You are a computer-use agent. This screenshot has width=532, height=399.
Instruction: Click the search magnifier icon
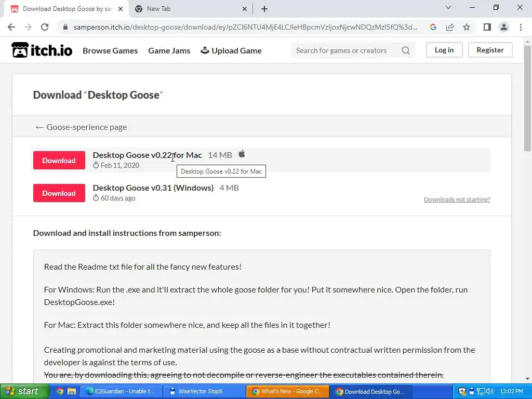(x=406, y=50)
